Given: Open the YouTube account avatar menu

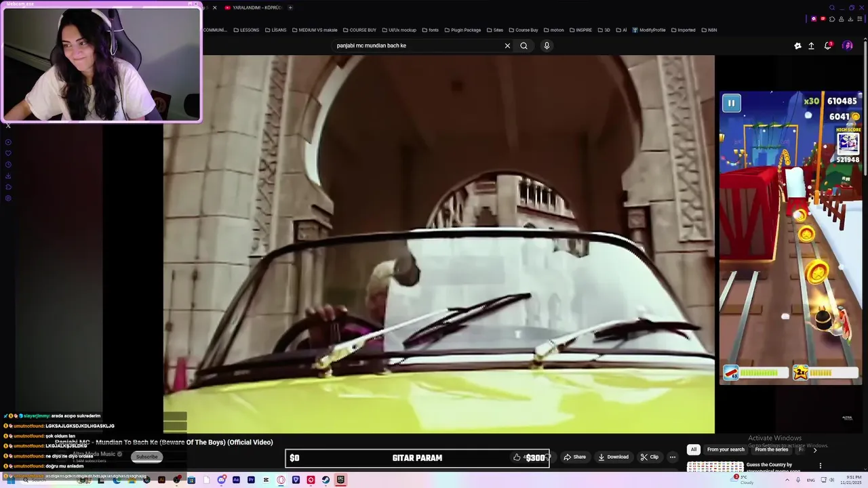Looking at the screenshot, I should (x=847, y=45).
